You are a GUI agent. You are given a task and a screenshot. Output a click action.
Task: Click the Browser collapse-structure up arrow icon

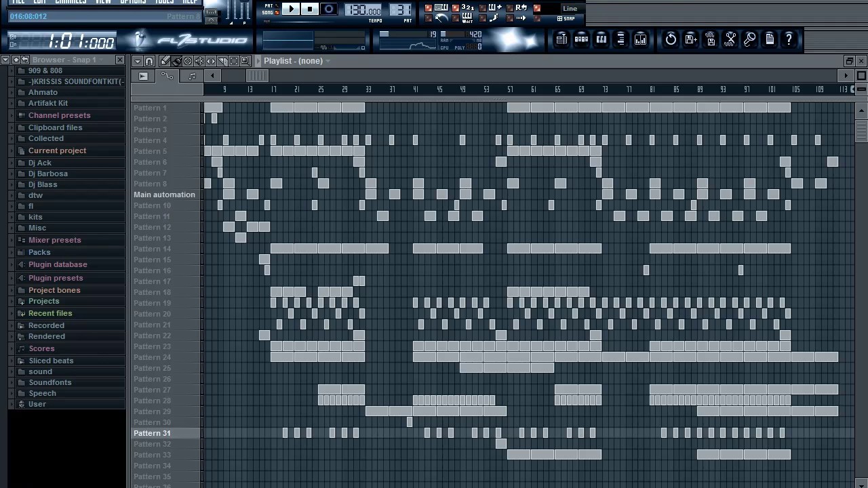click(16, 60)
